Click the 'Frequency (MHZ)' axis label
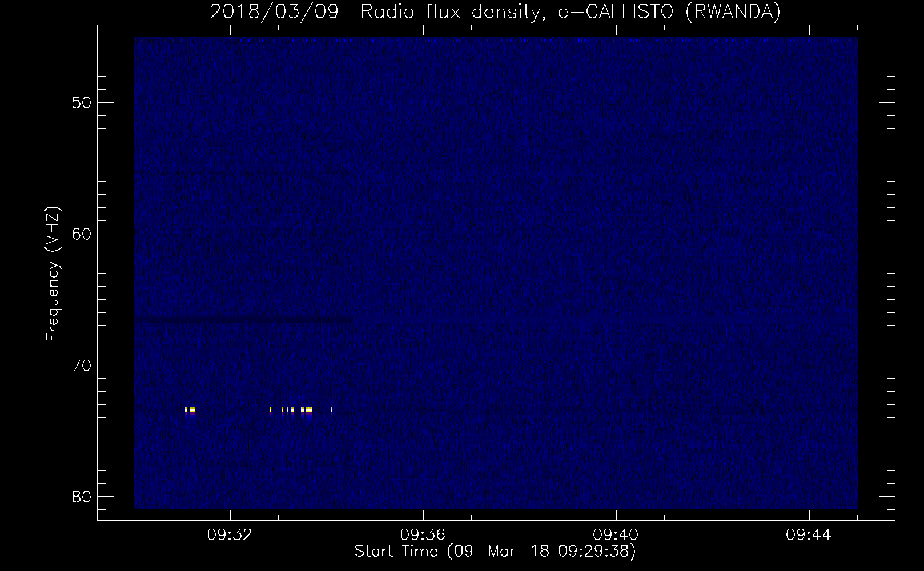Viewport: 924px width, 571px height. click(53, 274)
